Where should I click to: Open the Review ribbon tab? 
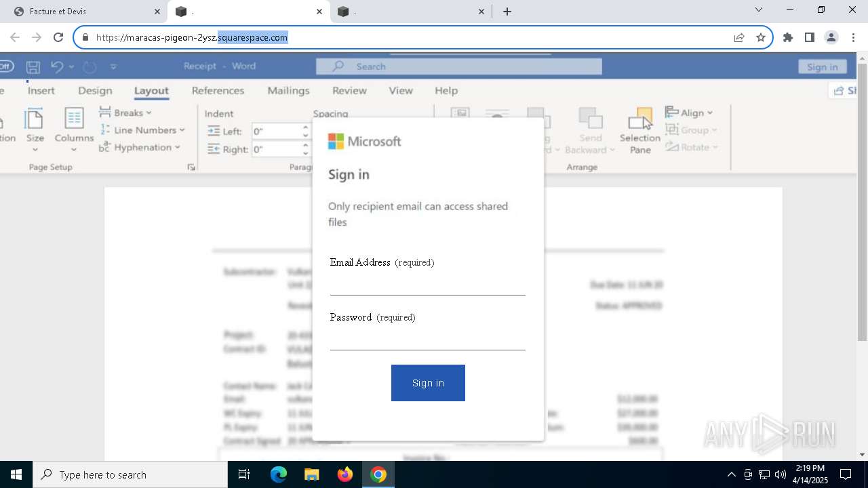click(x=349, y=90)
